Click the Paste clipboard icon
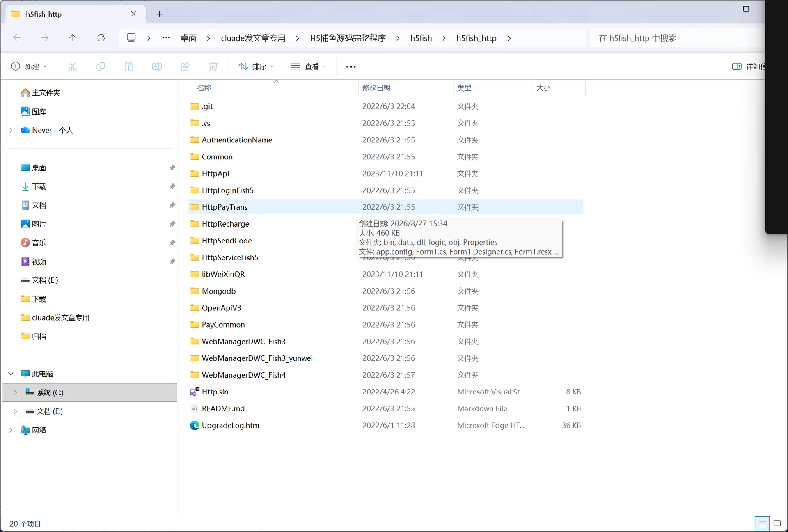This screenshot has width=788, height=532. (x=129, y=66)
